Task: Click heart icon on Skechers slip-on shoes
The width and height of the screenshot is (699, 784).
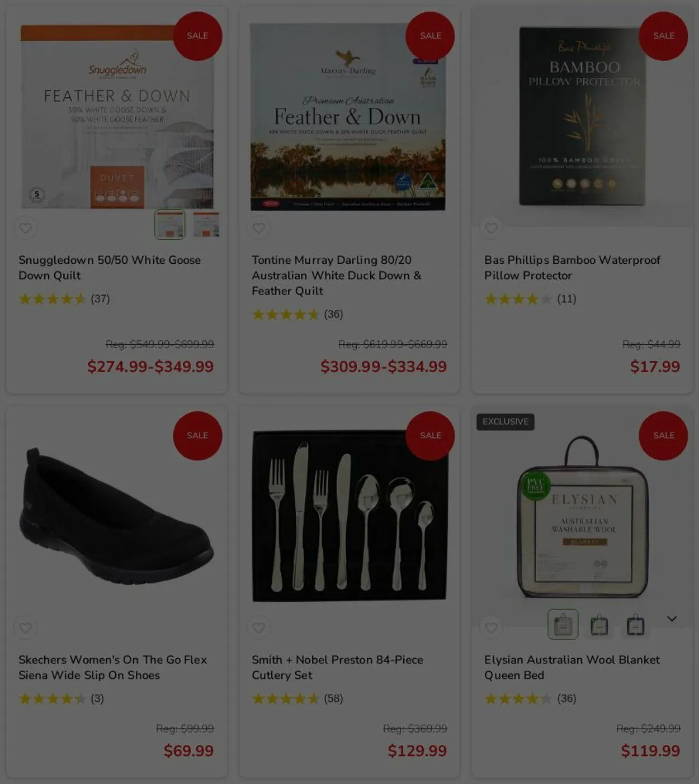Action: coord(26,628)
